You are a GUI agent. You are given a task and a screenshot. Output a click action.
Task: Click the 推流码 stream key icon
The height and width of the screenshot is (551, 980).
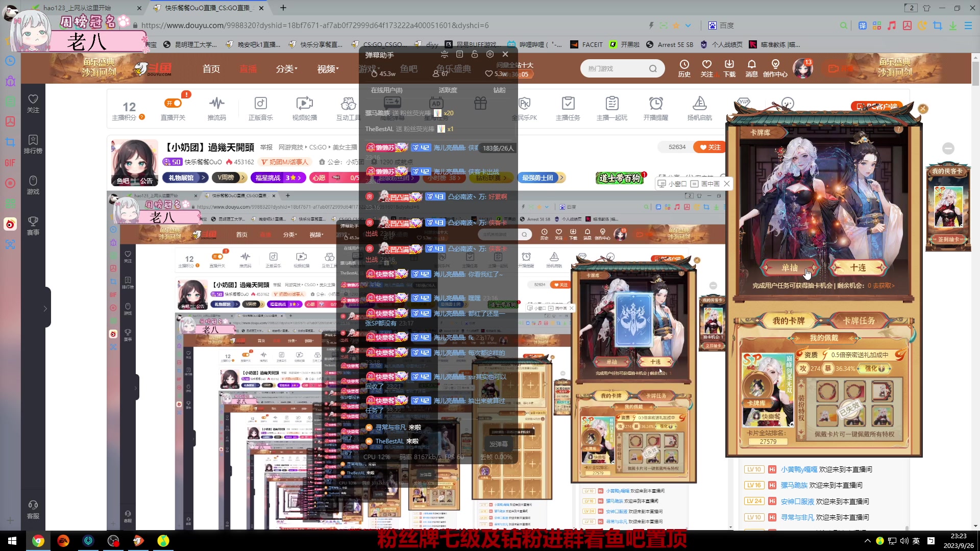[x=216, y=109]
